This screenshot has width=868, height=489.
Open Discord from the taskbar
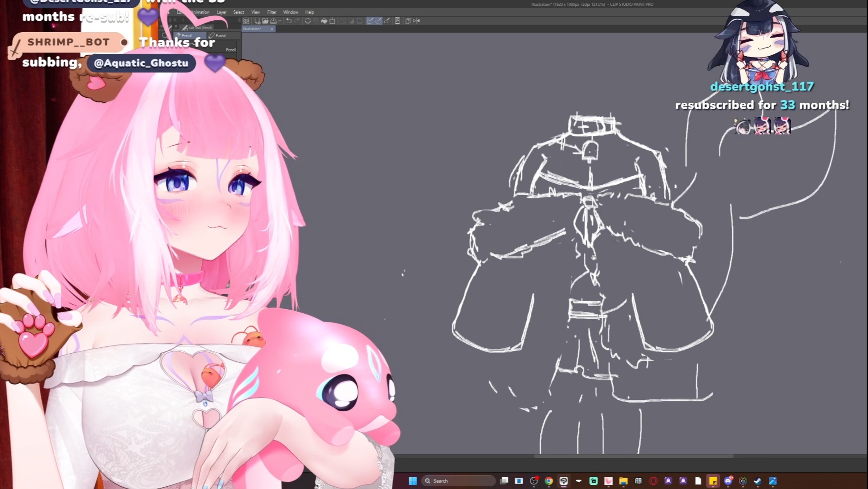[728, 481]
